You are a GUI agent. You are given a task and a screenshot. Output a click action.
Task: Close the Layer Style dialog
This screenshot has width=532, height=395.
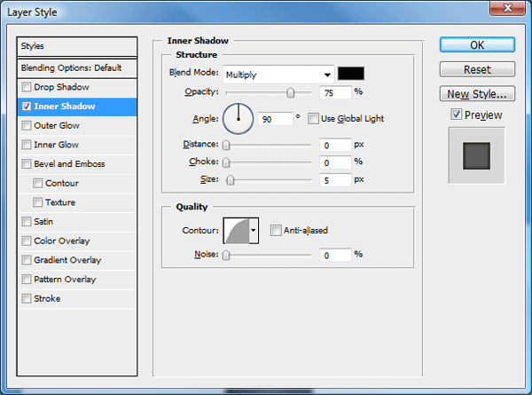click(507, 7)
